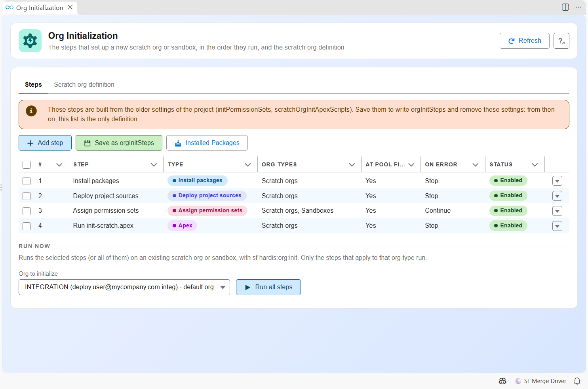Open the ORG TYPES column header menu chevron
Image resolution: width=588 pixels, height=389 pixels.
coord(352,165)
